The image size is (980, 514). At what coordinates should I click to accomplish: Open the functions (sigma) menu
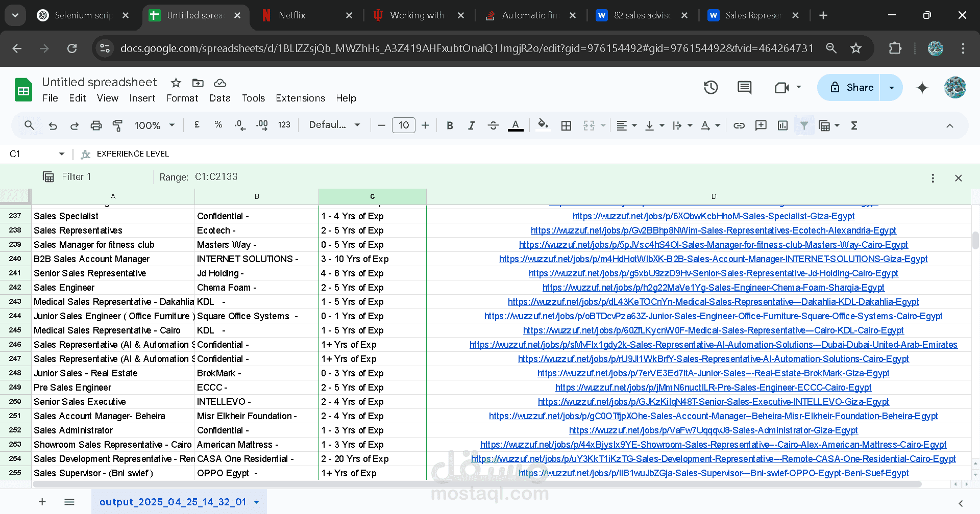point(854,125)
